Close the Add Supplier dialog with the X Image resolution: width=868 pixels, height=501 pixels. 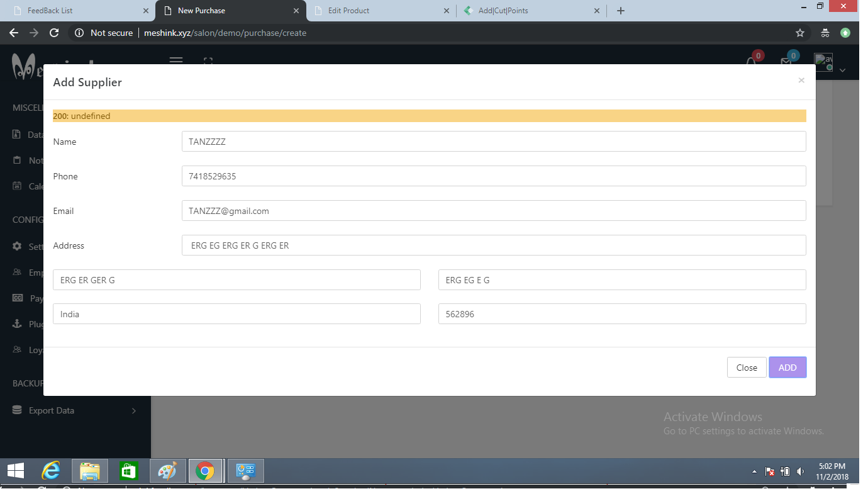coord(801,80)
